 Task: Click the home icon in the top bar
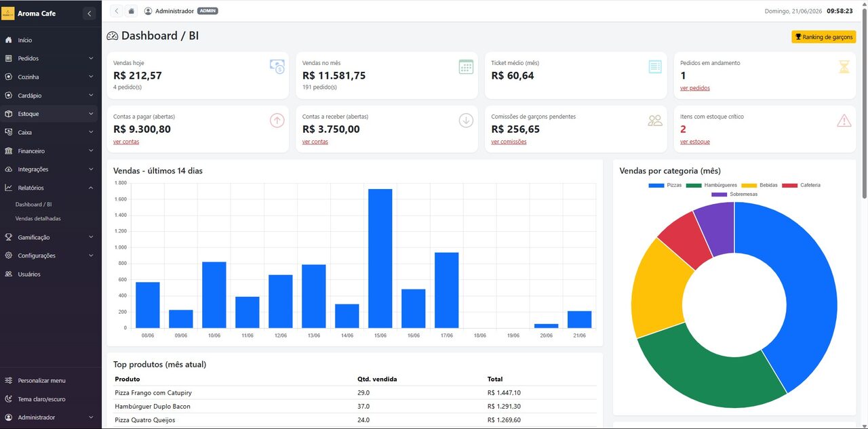click(132, 11)
